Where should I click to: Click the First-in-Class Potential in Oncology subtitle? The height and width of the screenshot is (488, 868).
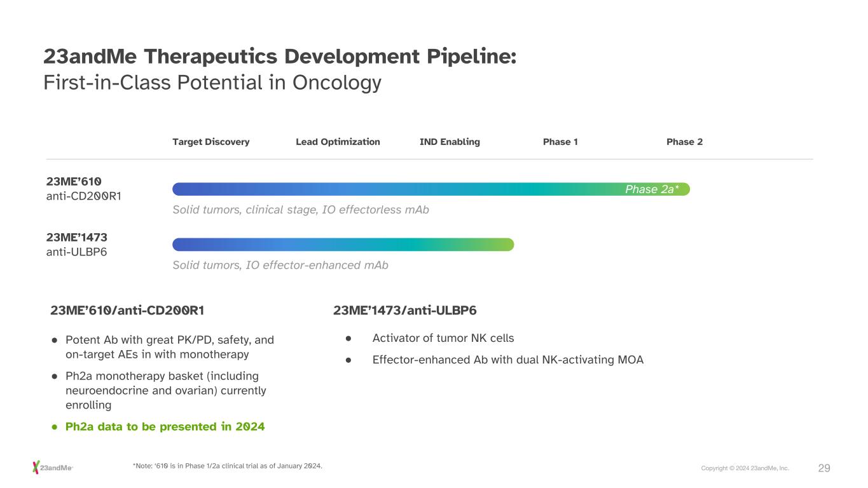(212, 83)
